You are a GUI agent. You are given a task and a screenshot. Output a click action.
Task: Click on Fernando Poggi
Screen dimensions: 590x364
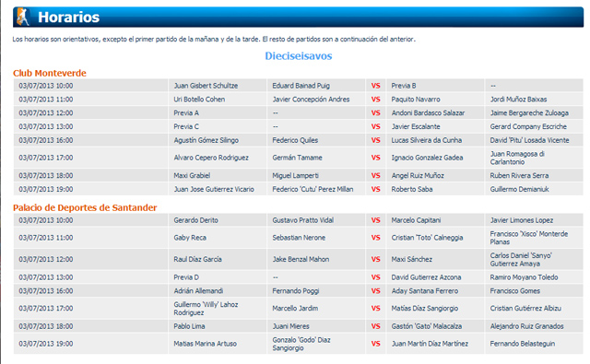tap(296, 291)
